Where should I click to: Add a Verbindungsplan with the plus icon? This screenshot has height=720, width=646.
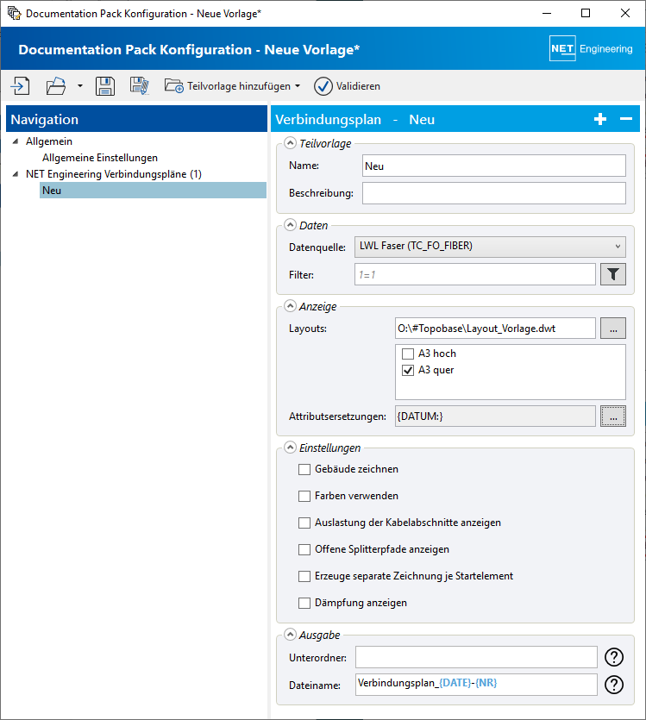point(600,119)
